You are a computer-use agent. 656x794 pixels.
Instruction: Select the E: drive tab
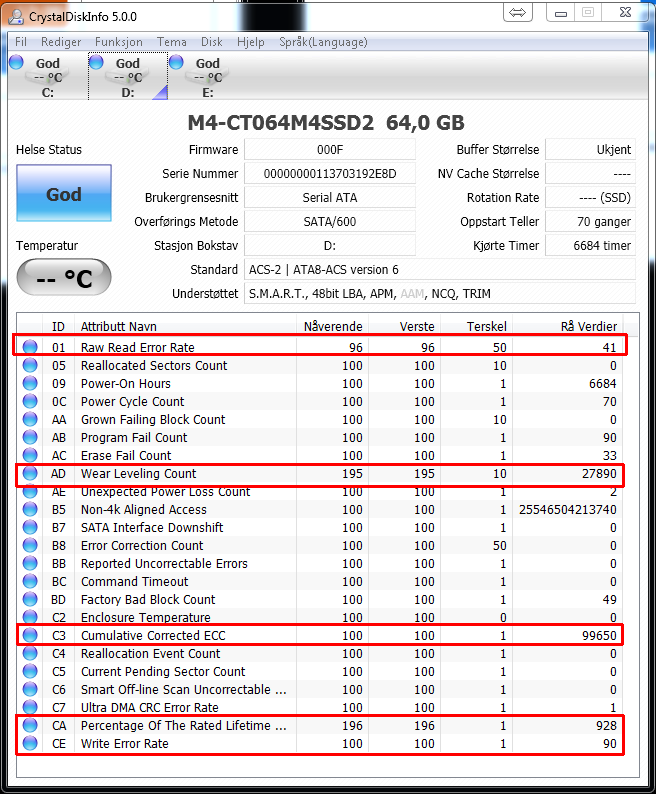208,76
